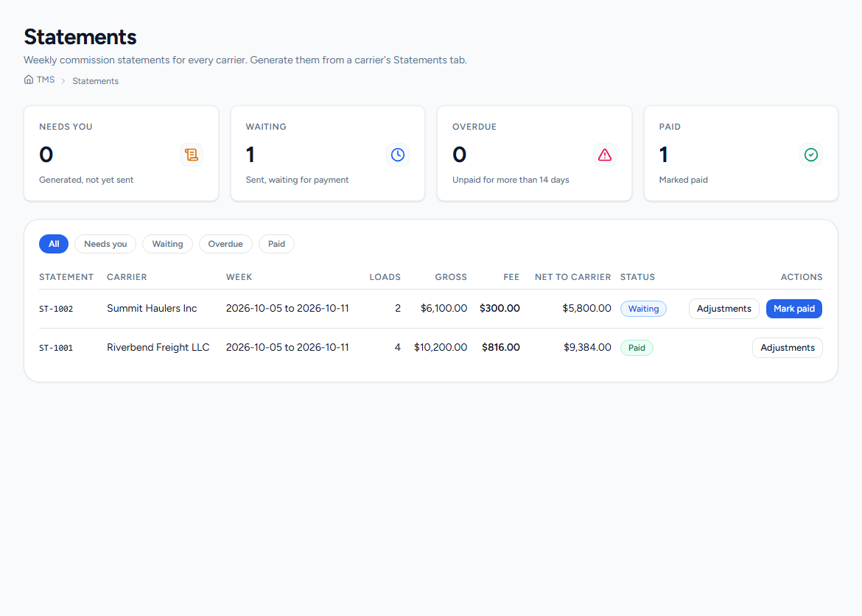Click the Week column header
The image size is (862, 616).
click(239, 276)
